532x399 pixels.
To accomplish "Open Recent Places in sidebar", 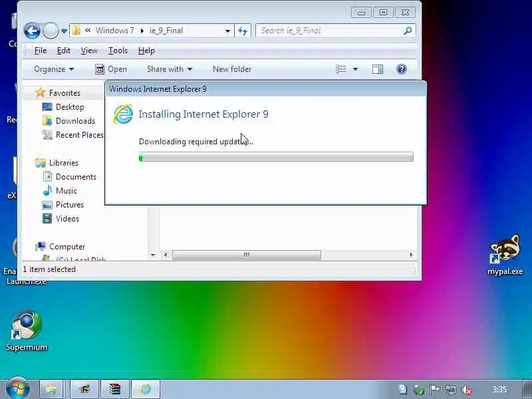I will (72, 135).
